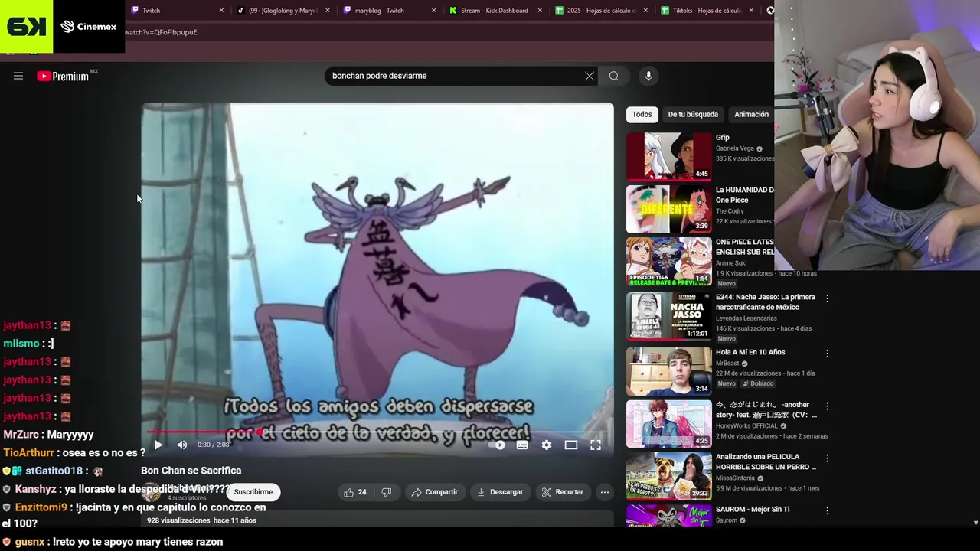Open more actions three-dot menu under video
980x551 pixels.
point(605,492)
